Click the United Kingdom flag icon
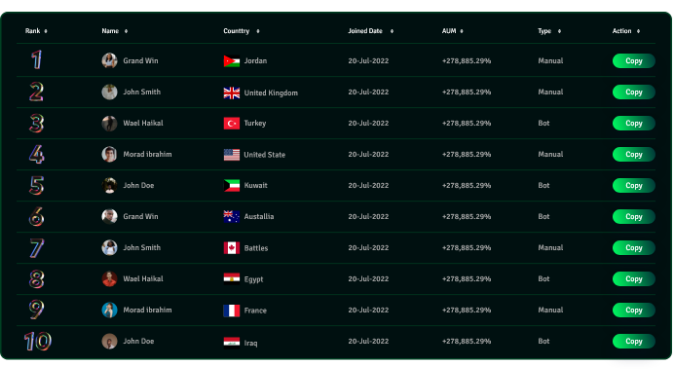Viewport: 673px width, 376px height. point(231,93)
